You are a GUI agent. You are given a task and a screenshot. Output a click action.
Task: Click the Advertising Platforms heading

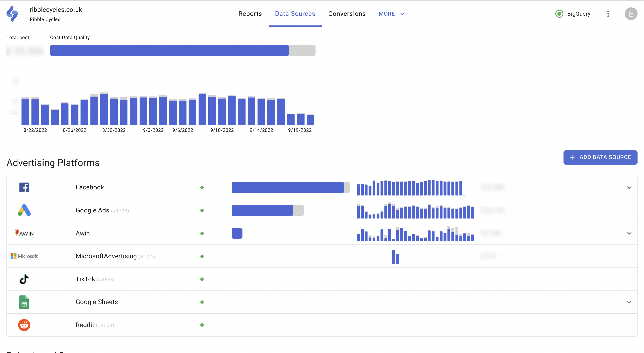(53, 163)
